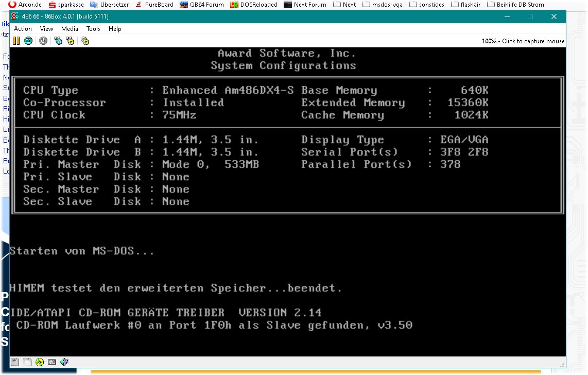Click the 'Mode 0, 533MB' disk value
The height and width of the screenshot is (375, 588).
211,165
